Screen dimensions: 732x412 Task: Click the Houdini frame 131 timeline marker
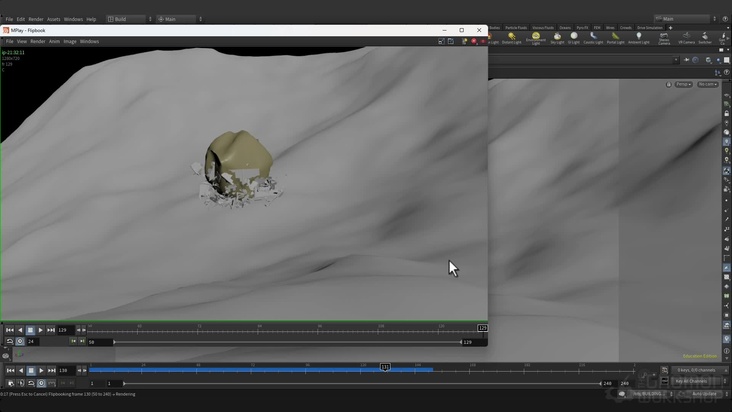click(385, 367)
